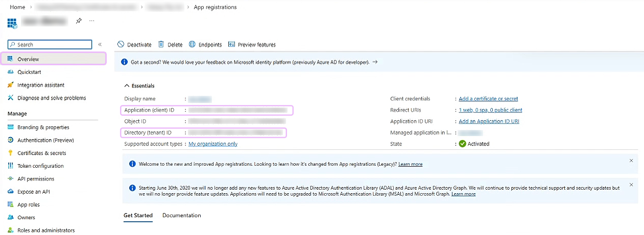644x235 pixels.
Task: Open the Redirect URIs 1 web link
Action: coord(490,110)
